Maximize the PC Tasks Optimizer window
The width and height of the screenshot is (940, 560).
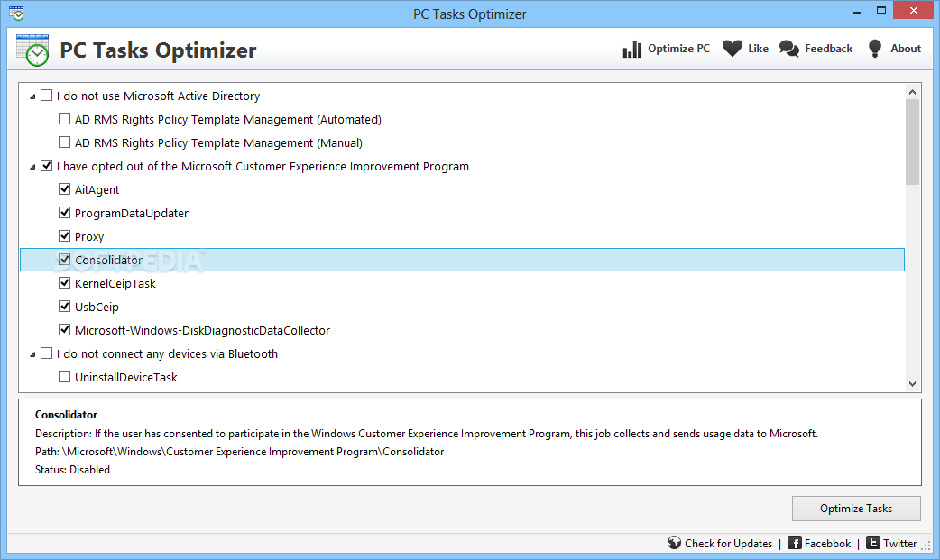[881, 10]
